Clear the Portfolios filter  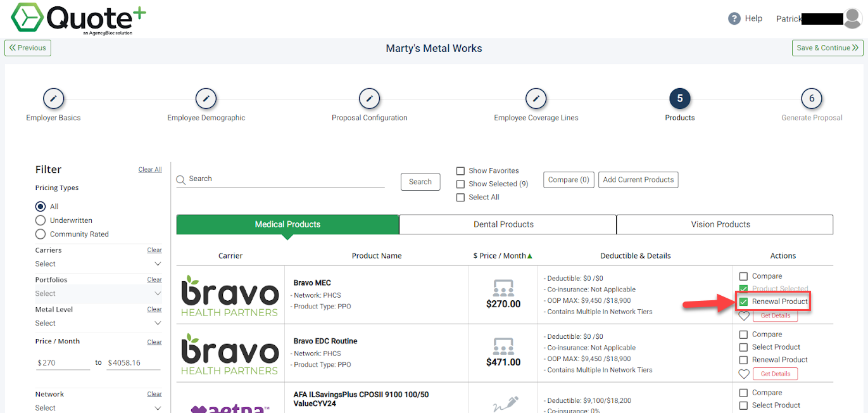point(154,279)
